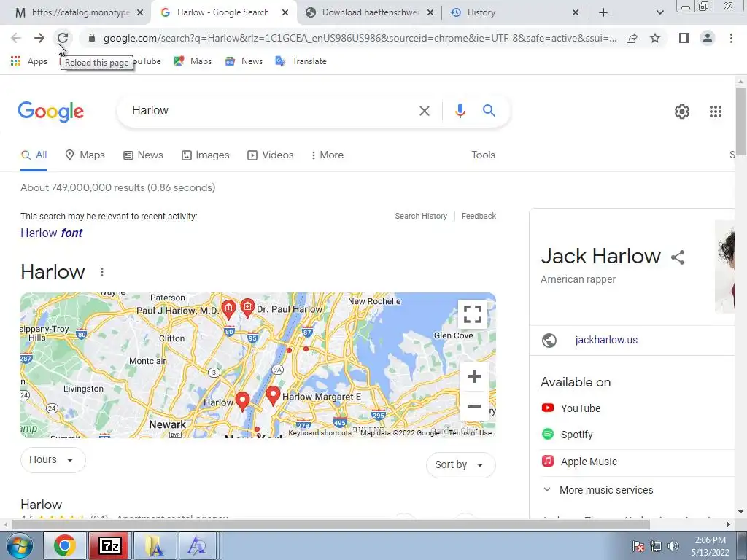Open the Apps bookmark shortcut
The width and height of the screenshot is (747, 560).
point(29,61)
